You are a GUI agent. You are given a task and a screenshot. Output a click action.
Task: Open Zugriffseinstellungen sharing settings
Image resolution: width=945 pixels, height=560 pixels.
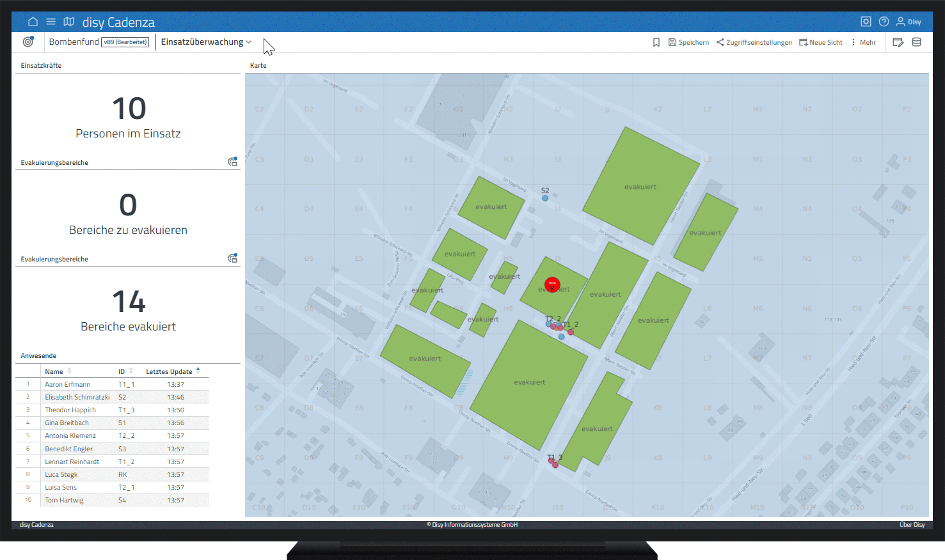point(754,42)
